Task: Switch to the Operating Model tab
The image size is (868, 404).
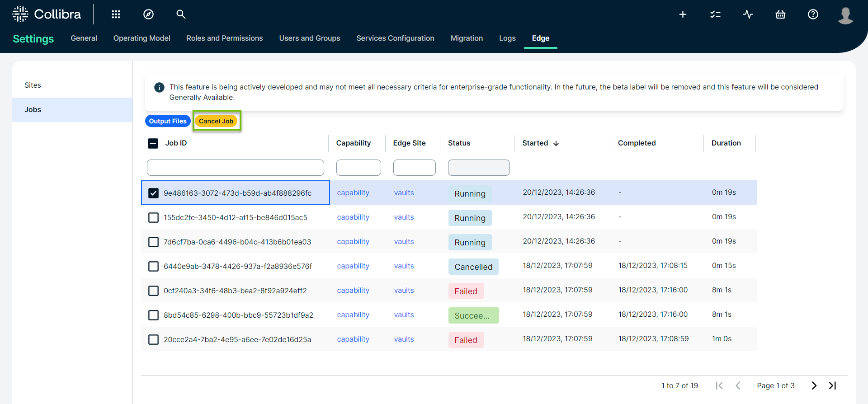Action: click(x=142, y=38)
